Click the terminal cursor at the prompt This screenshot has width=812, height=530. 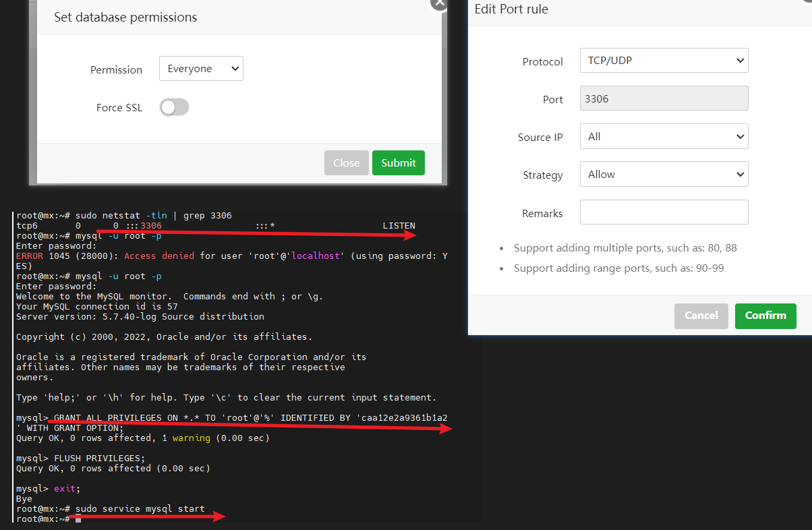(78, 519)
